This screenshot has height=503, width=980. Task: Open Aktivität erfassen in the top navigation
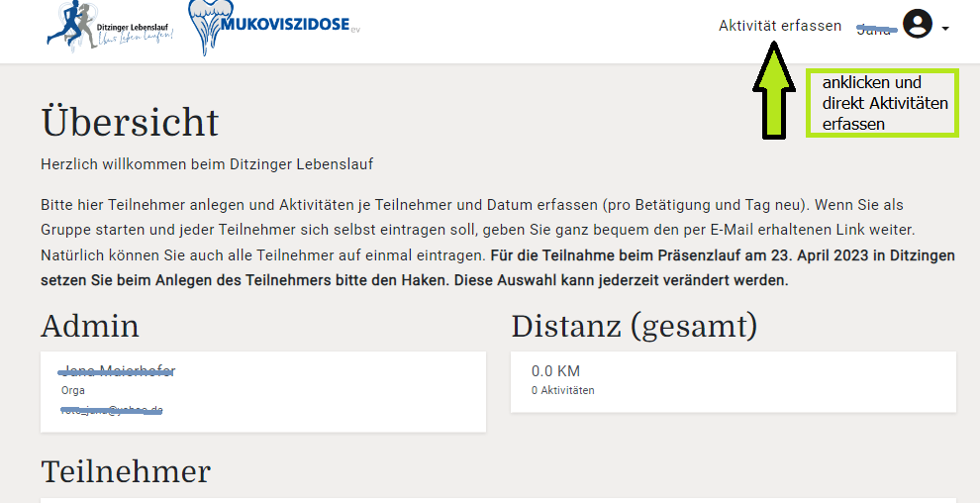[x=779, y=26]
